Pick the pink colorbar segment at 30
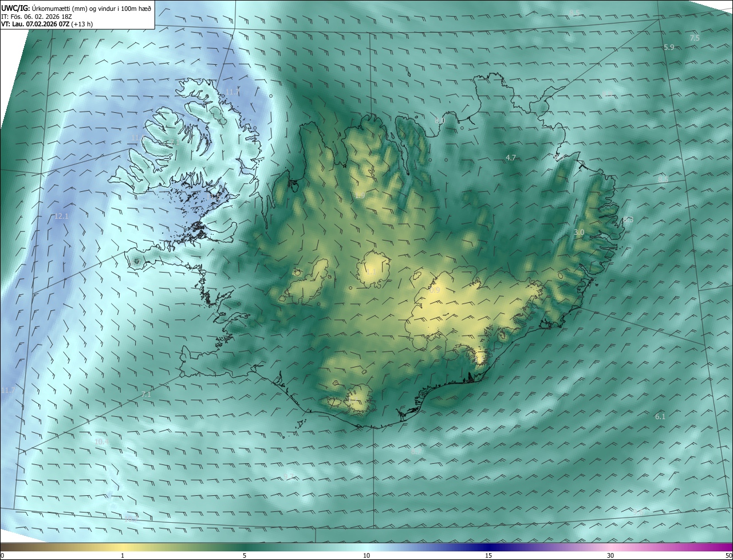This screenshot has width=733, height=560. click(610, 547)
